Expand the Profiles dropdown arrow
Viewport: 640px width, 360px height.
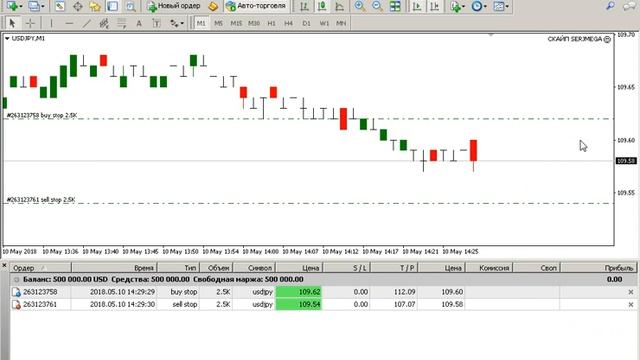[42, 6]
